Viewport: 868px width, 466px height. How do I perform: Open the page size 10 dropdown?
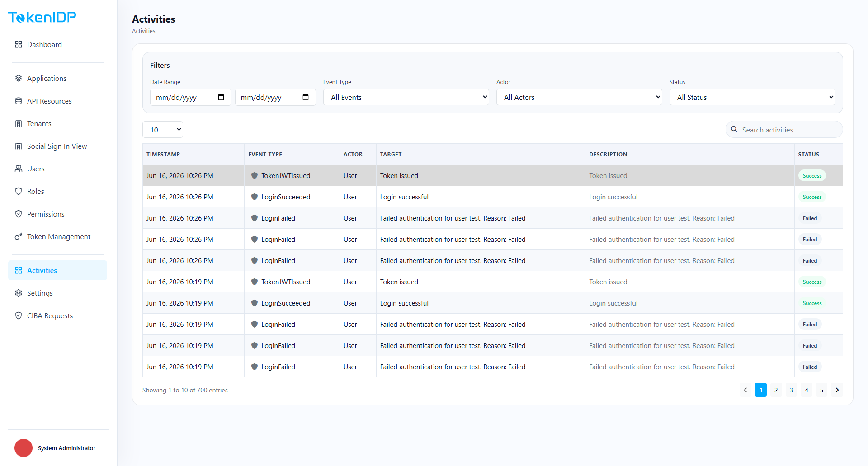click(x=163, y=130)
